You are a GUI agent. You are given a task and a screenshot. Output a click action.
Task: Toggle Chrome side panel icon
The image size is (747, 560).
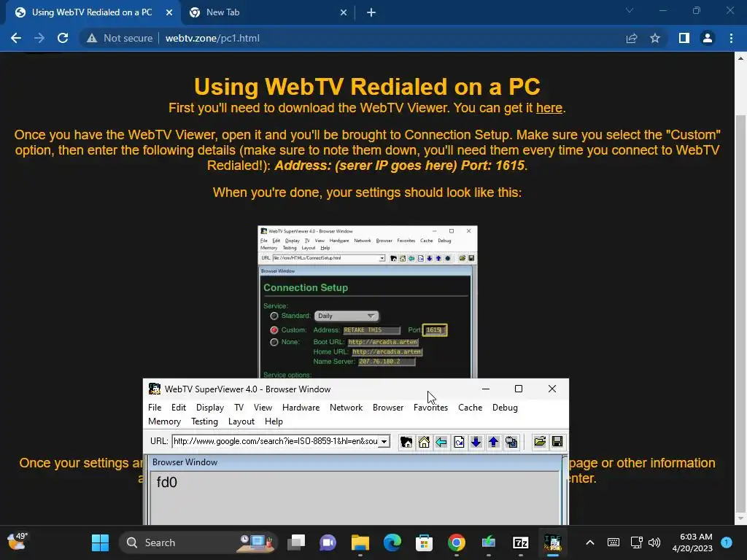[x=684, y=38]
